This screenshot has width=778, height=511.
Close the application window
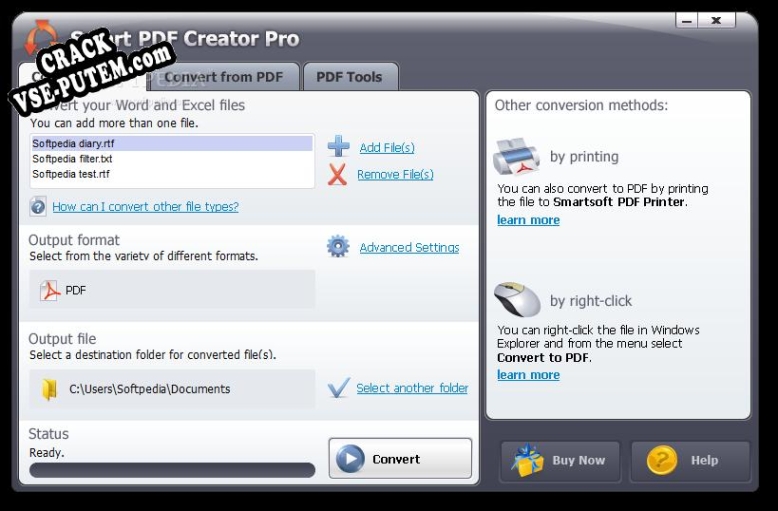pyautogui.click(x=716, y=21)
